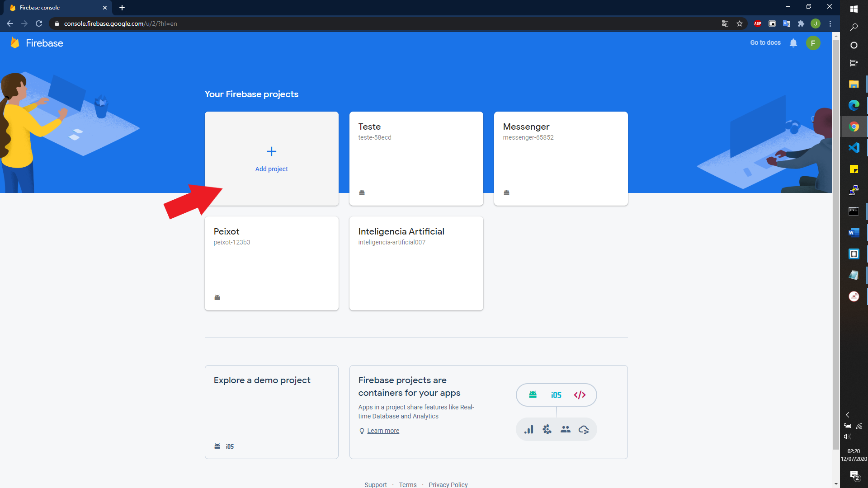
Task: Open the Teste project card
Action: 416,158
